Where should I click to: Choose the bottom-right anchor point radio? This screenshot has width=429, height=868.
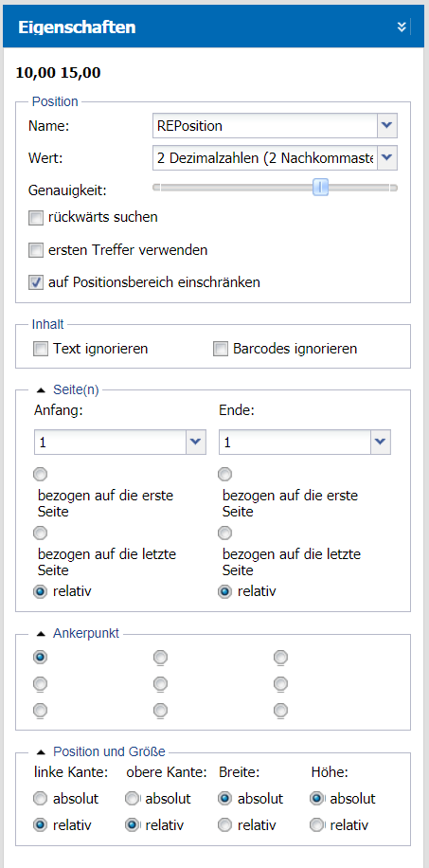280,710
